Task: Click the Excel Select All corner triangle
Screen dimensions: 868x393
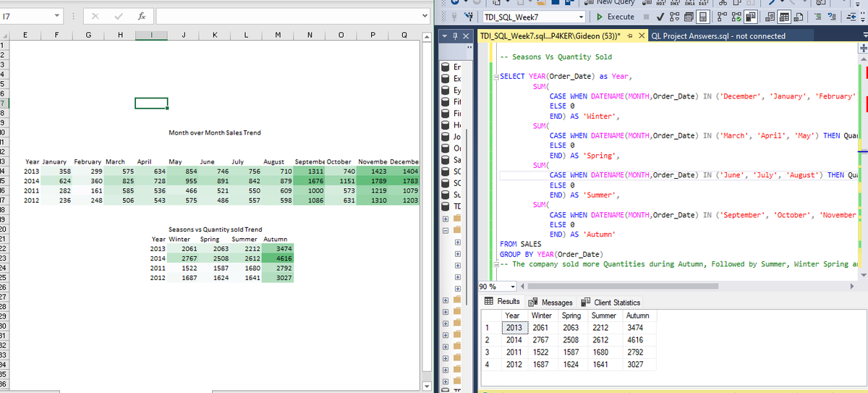Action: [5, 34]
